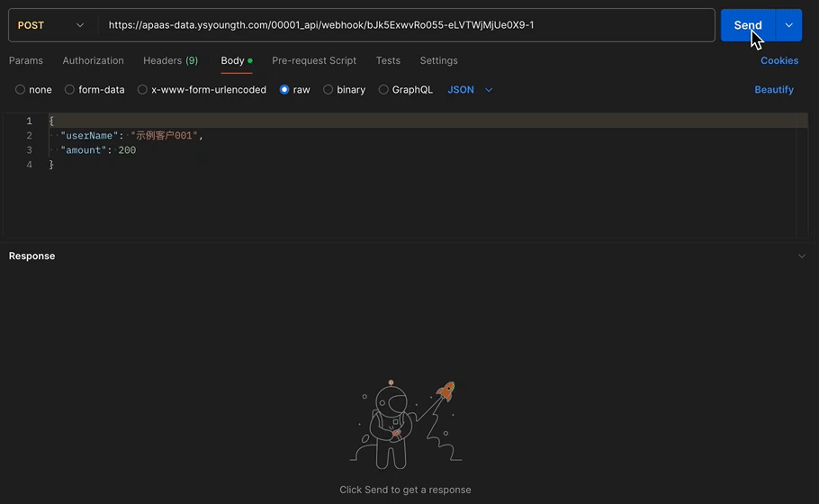Click the Response panel heading
The image size is (819, 504).
[x=31, y=256]
